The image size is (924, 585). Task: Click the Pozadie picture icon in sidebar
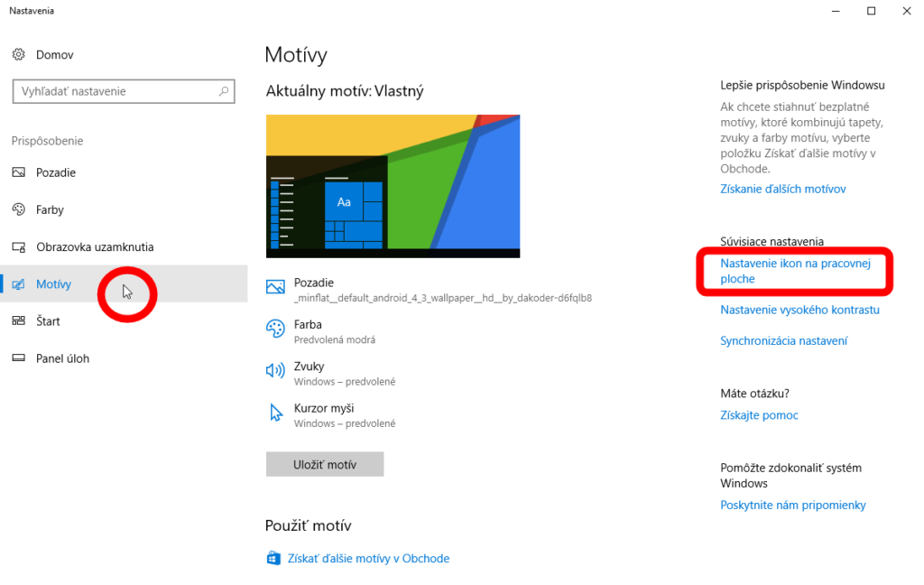click(x=19, y=172)
